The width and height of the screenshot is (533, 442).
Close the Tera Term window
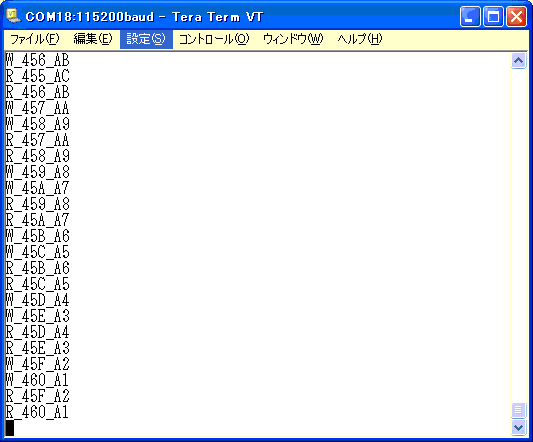pyautogui.click(x=516, y=16)
